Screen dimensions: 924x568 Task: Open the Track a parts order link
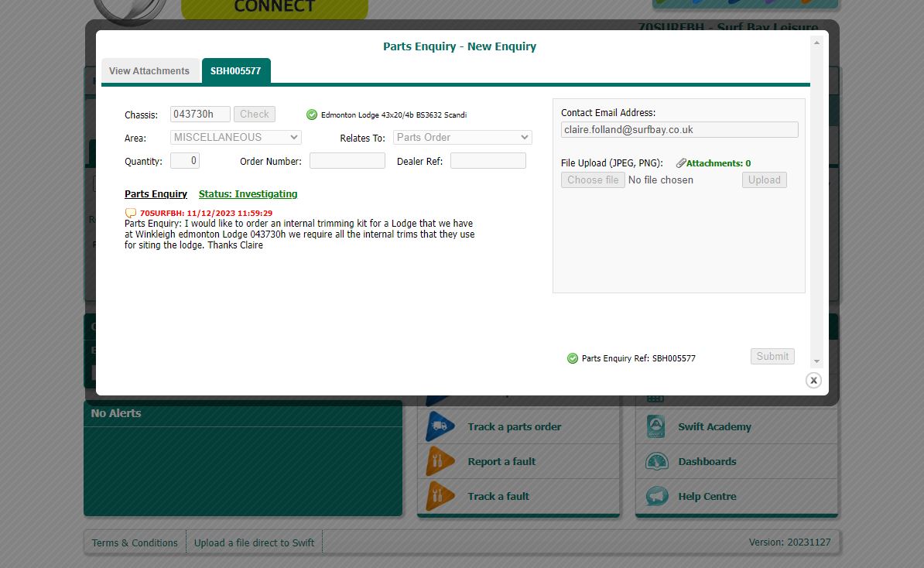tap(515, 426)
